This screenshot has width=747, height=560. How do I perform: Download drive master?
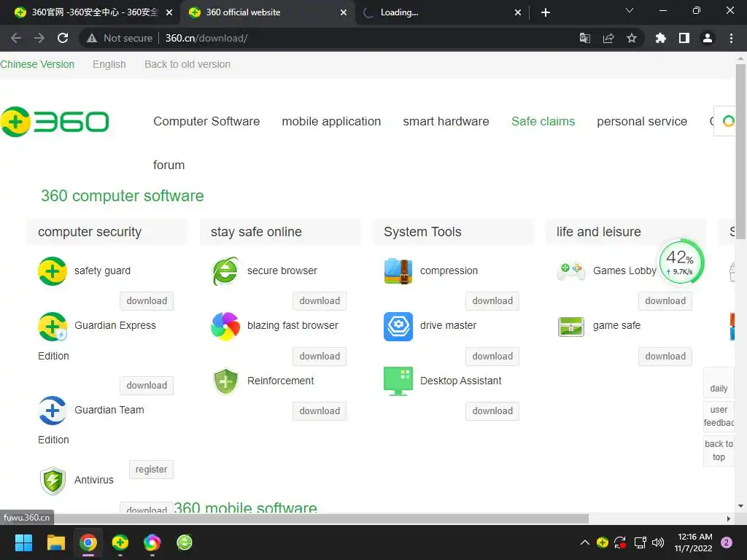pos(492,356)
